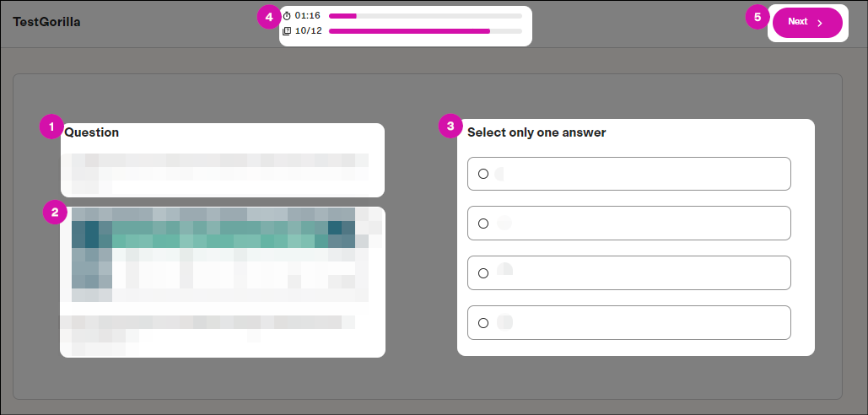Click the 'Select only one answer' heading
This screenshot has height=415, width=868.
click(x=536, y=132)
